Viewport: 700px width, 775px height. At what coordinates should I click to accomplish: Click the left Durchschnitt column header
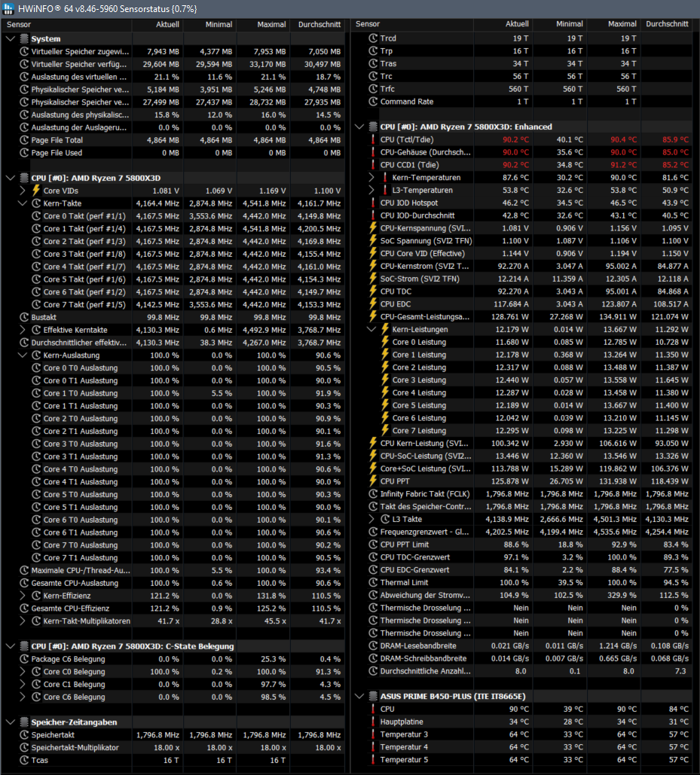(318, 24)
